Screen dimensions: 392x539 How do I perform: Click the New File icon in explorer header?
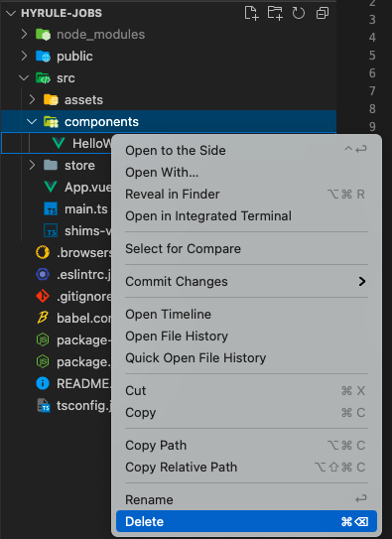coord(251,13)
